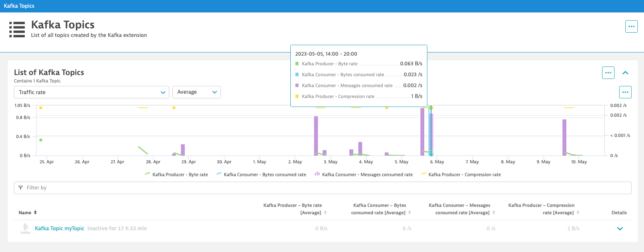Click the purple Messages consumed rate swatch in tooltip
Screen dimensions: 644x252
297,86
